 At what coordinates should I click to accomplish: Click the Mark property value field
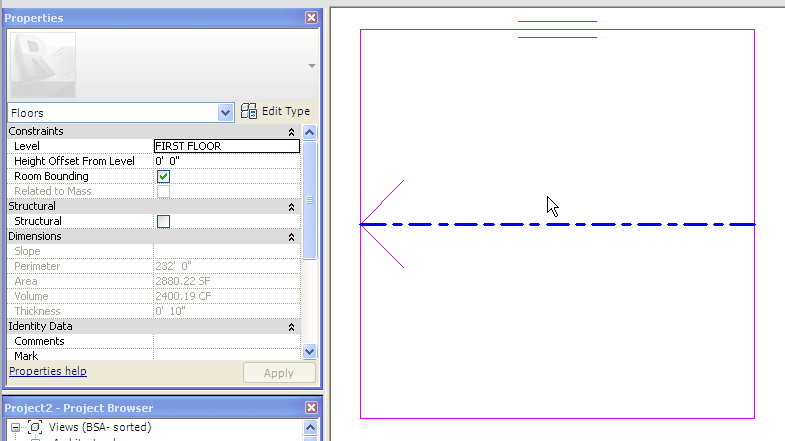(227, 355)
